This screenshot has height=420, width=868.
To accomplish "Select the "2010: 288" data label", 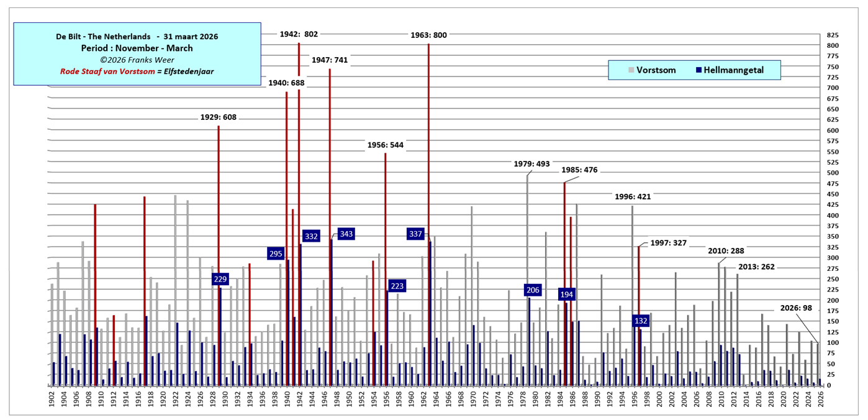I will click(726, 251).
